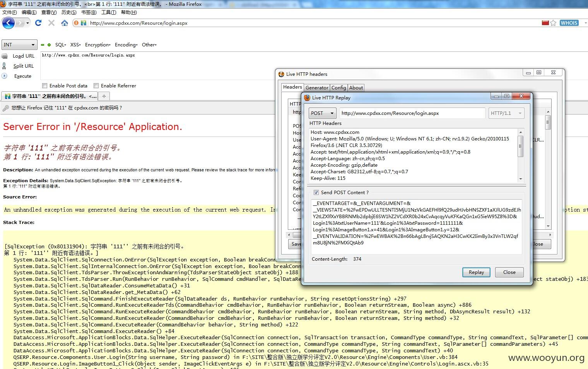Image resolution: width=588 pixels, height=369 pixels.
Task: Open the Other dropdown menu in HackBar
Action: pos(149,45)
